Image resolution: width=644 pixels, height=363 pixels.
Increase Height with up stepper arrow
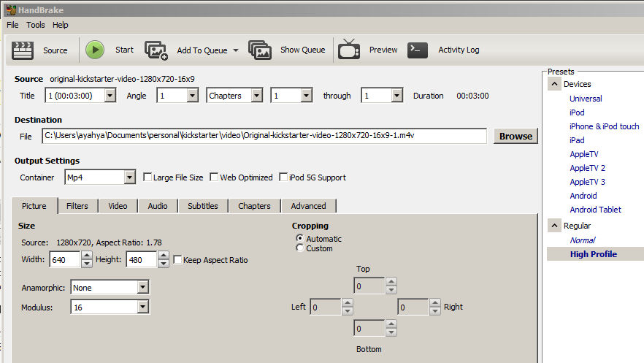pos(164,256)
